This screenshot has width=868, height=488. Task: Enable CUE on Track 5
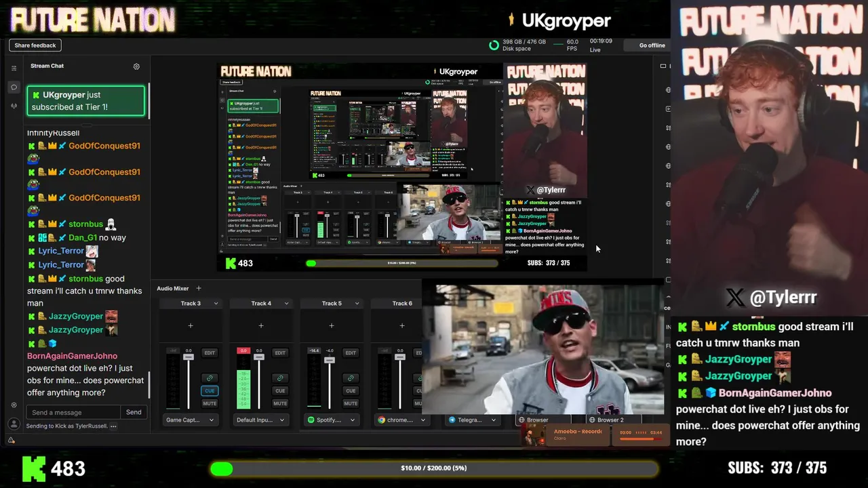point(351,390)
